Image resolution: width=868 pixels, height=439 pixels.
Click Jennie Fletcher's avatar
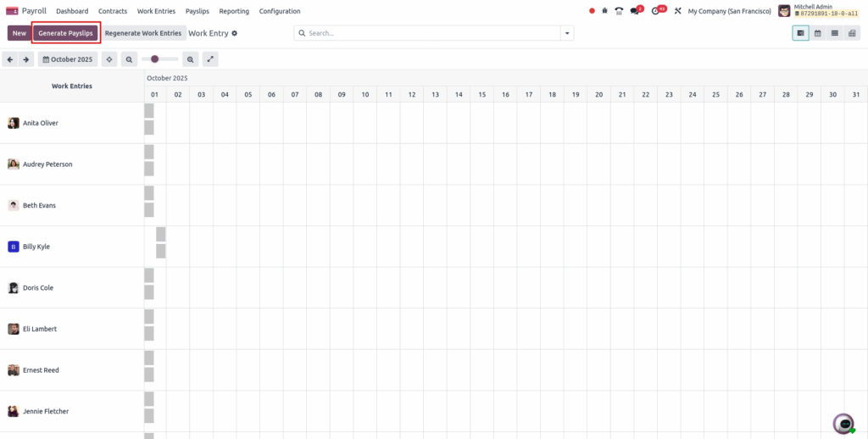coord(14,411)
